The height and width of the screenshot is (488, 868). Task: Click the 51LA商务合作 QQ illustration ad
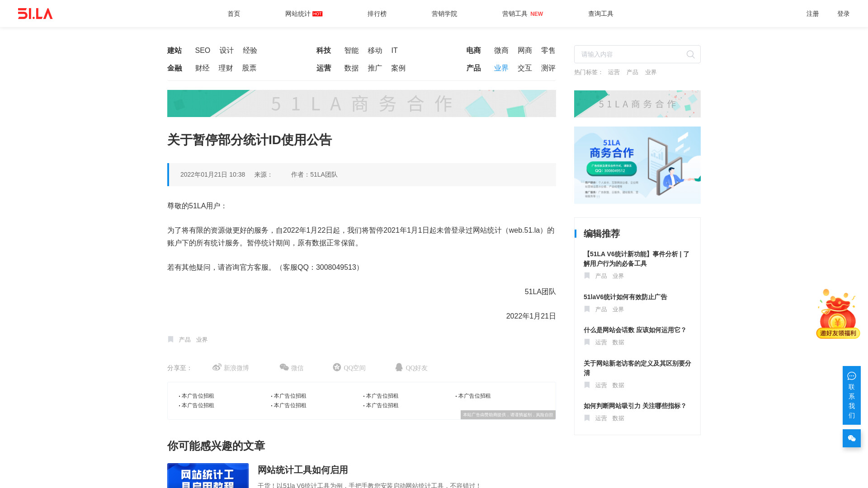click(637, 165)
